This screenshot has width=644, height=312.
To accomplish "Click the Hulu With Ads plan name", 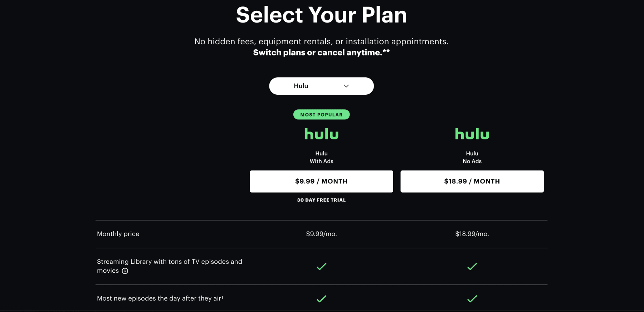I will [x=321, y=157].
